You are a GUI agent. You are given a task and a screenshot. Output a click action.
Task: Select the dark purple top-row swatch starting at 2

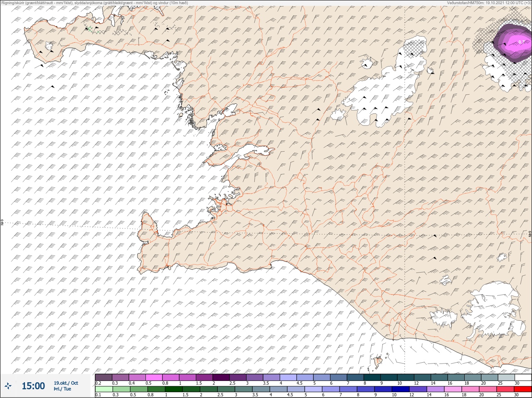[221, 377]
